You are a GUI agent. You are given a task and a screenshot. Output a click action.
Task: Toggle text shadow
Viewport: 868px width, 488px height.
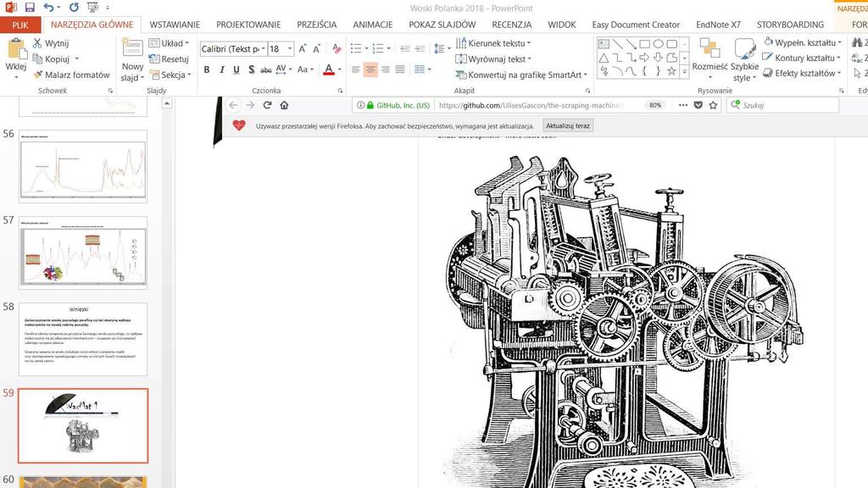point(251,69)
